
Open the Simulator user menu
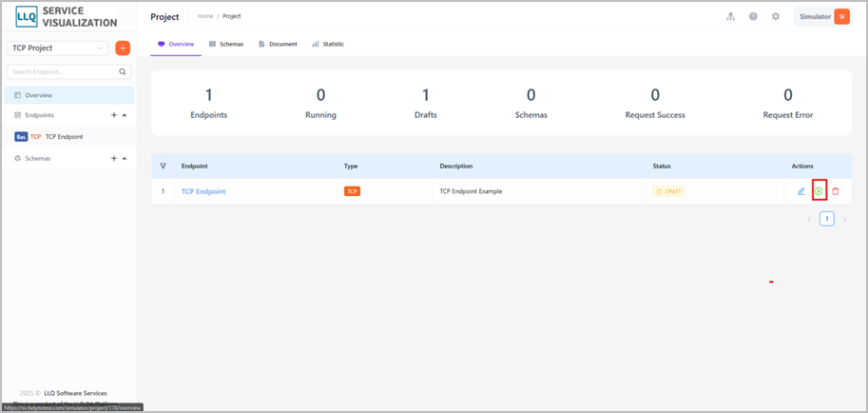point(823,16)
